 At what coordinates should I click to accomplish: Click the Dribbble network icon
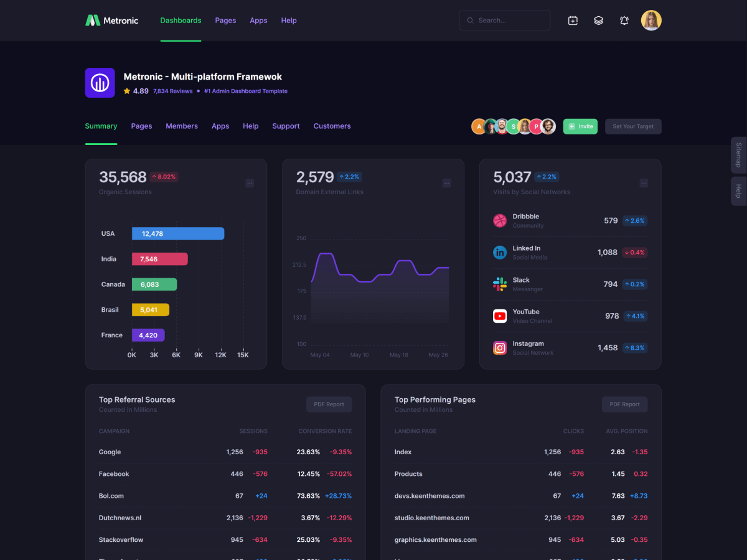pyautogui.click(x=500, y=220)
